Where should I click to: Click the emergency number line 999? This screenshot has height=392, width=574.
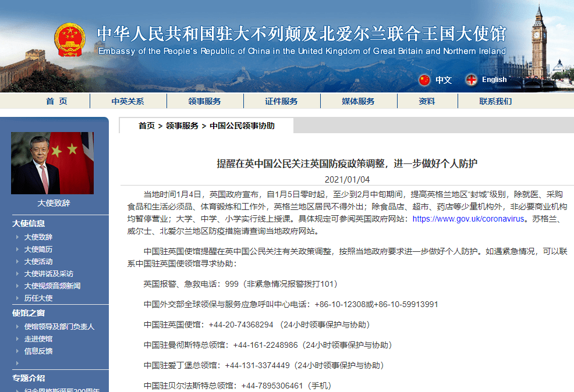tap(240, 284)
